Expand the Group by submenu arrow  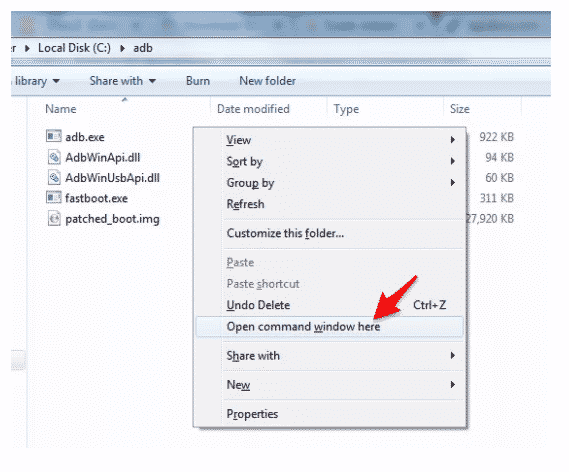(x=453, y=182)
